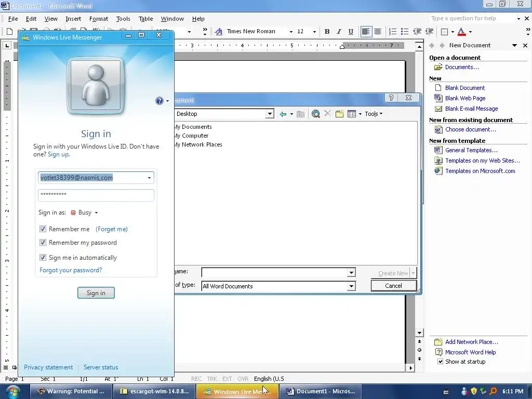Expand the font size 12 dropdown

click(314, 32)
